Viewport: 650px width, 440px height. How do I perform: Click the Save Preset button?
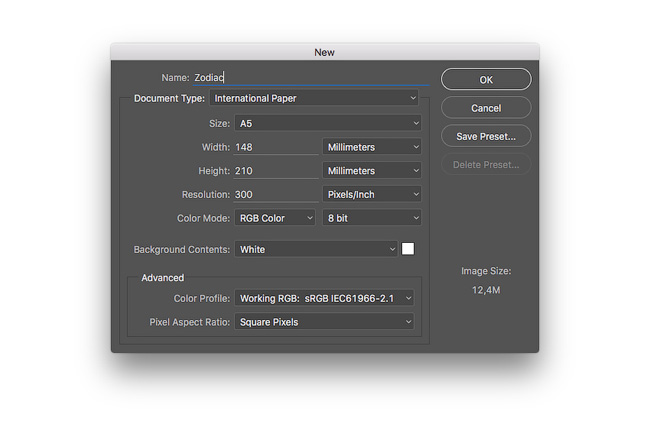pos(486,136)
